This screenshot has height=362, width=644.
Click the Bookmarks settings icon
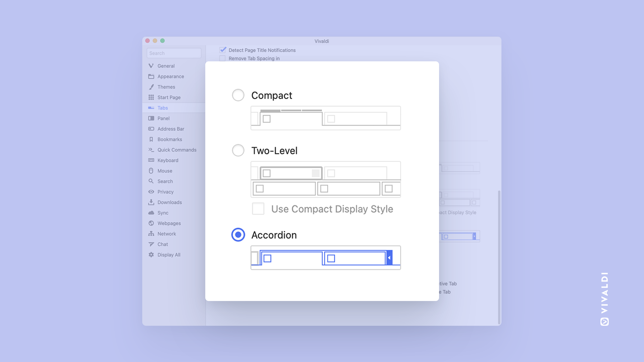(x=151, y=139)
